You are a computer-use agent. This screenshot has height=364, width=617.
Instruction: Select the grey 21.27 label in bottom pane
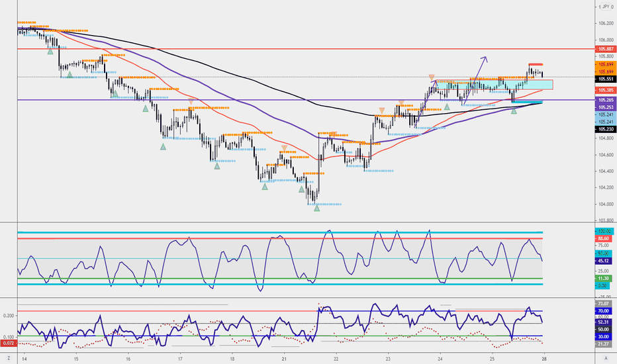coord(604,344)
